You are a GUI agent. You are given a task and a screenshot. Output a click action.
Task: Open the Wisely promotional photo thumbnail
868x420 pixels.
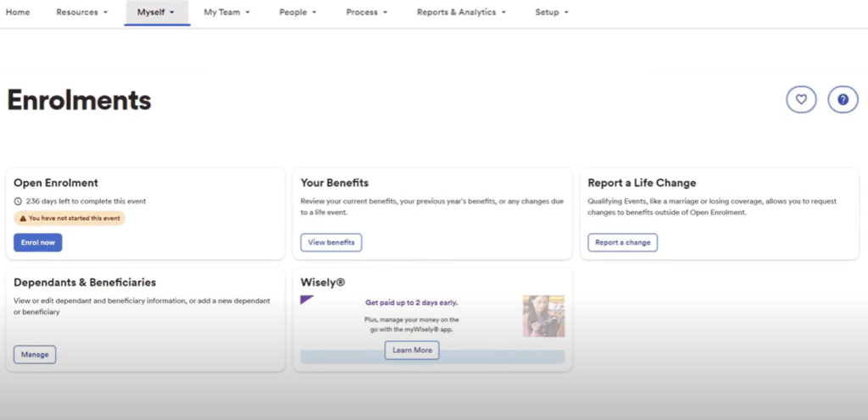543,316
